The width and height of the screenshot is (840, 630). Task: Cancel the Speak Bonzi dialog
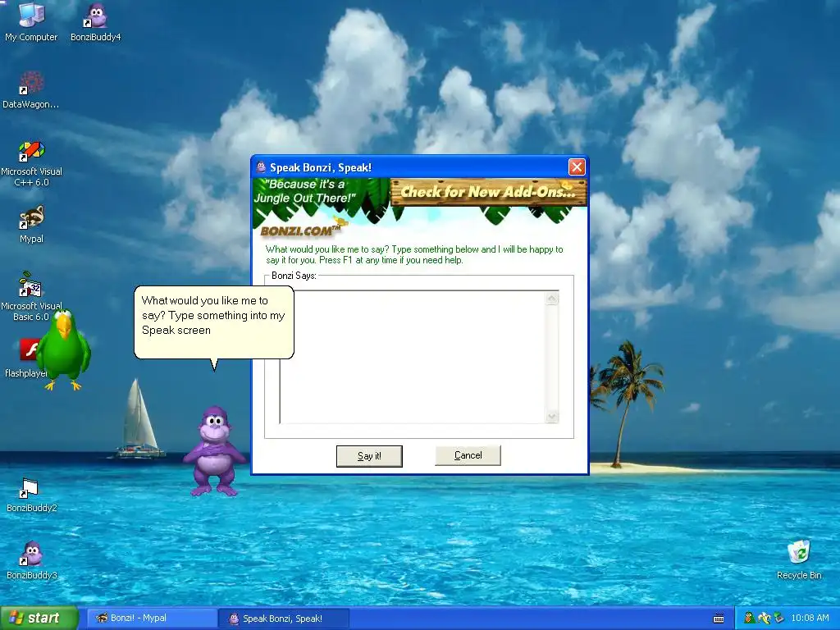tap(468, 455)
